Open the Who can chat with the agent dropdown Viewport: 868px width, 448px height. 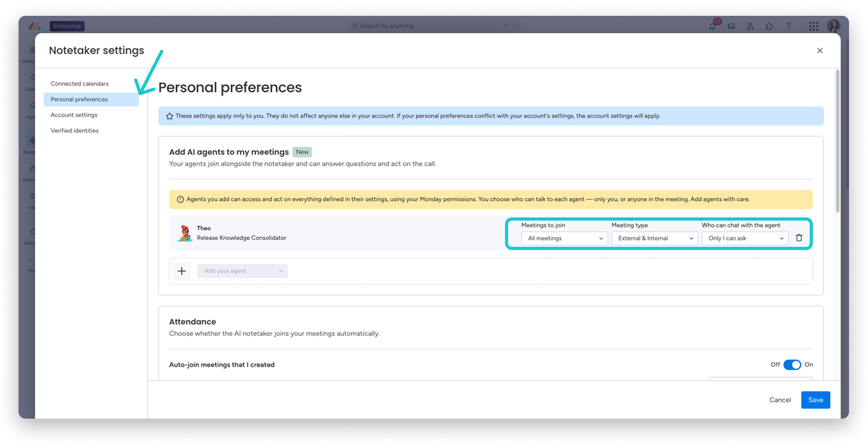(745, 238)
